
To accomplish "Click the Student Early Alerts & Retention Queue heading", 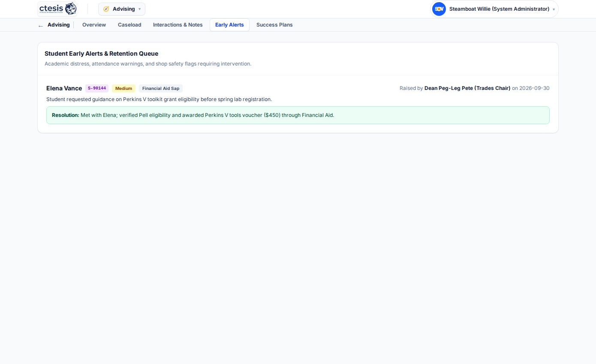I will (x=101, y=54).
